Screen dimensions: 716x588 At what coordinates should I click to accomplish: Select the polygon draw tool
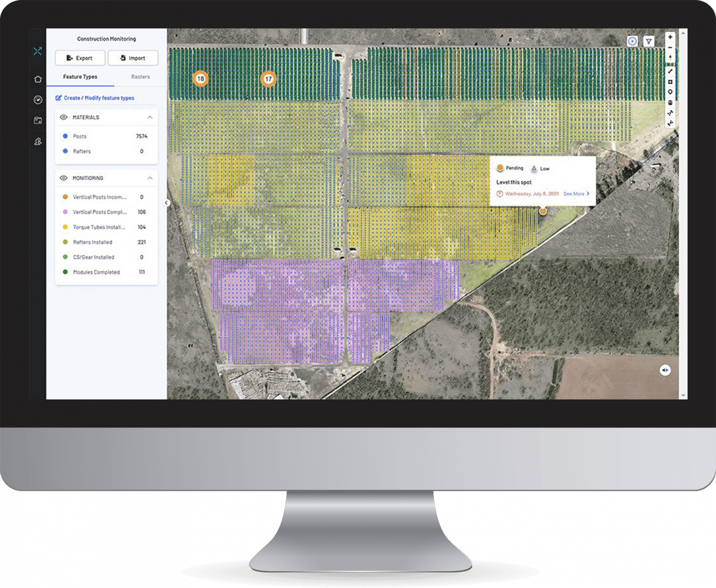670,82
